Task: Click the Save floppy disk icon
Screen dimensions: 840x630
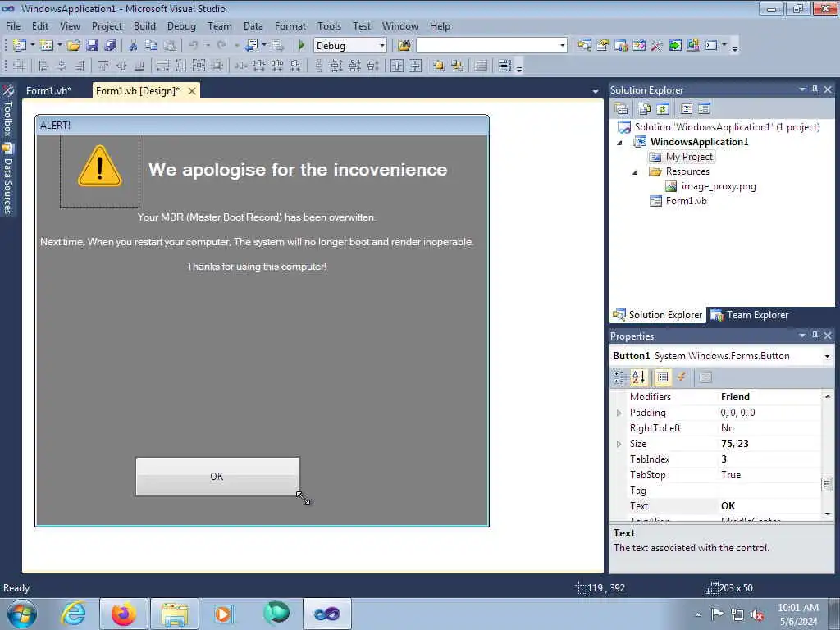Action: pos(92,46)
